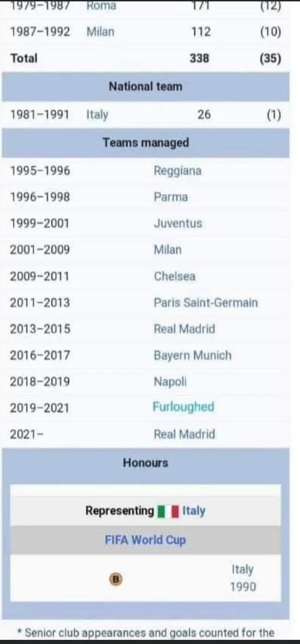300x644 pixels.
Task: Click the Teams managed section header
Action: click(145, 143)
